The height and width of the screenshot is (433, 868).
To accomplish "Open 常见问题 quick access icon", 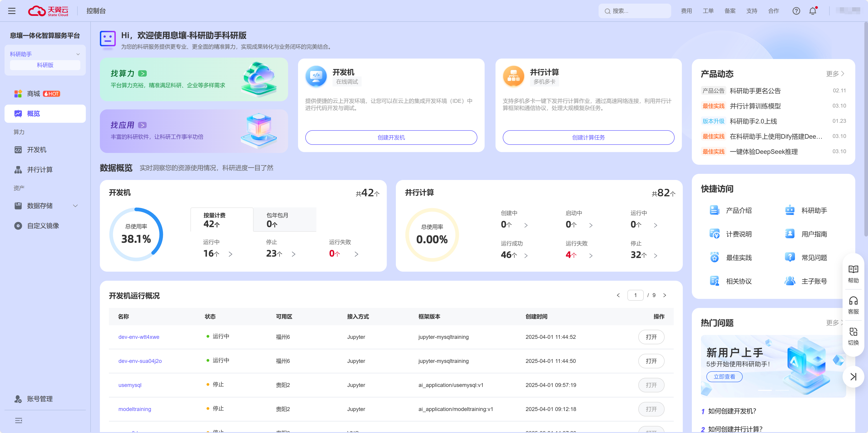I will [789, 257].
